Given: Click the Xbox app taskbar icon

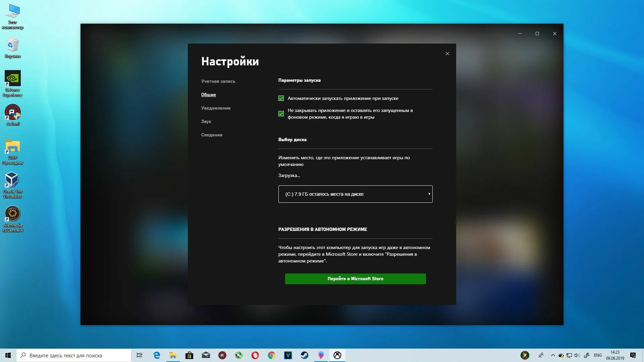Looking at the screenshot, I should [337, 355].
